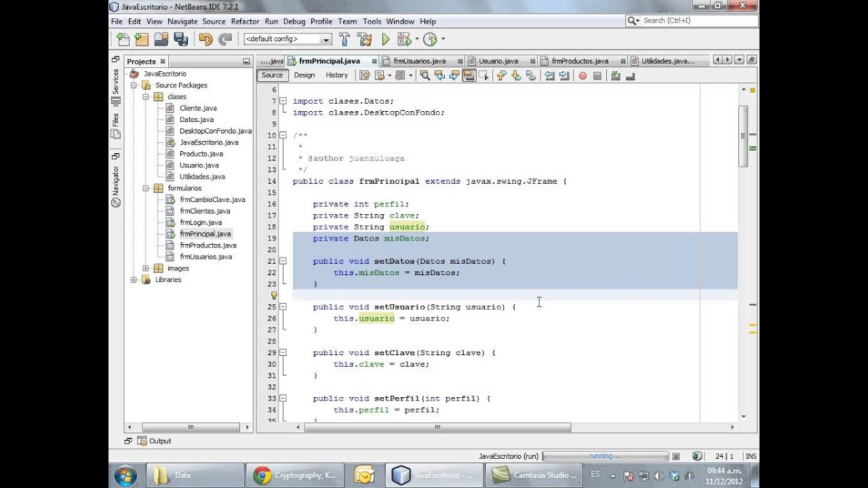Viewport: 868px width, 488px height.
Task: Cancel the running JavaEscritorio process
Action: point(675,457)
